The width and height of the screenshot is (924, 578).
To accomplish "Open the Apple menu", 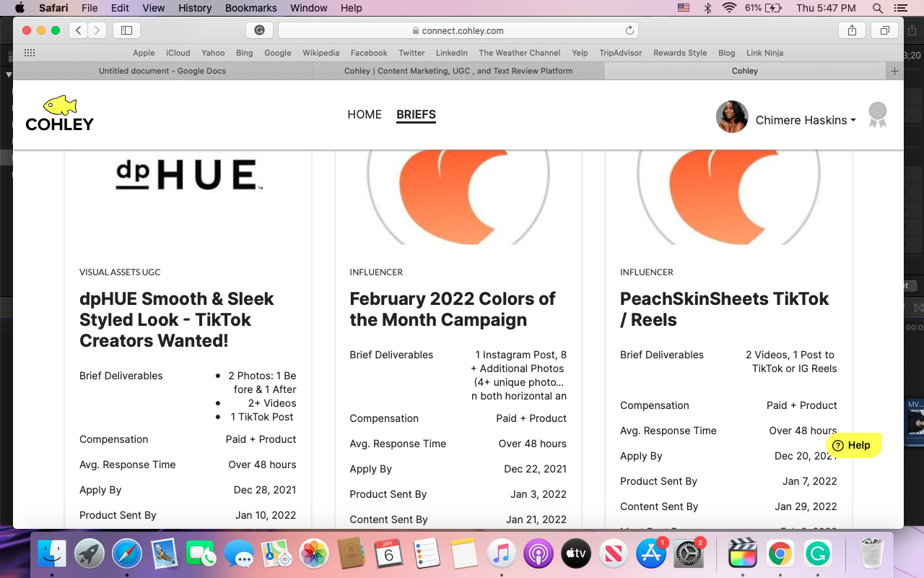I will pyautogui.click(x=19, y=8).
